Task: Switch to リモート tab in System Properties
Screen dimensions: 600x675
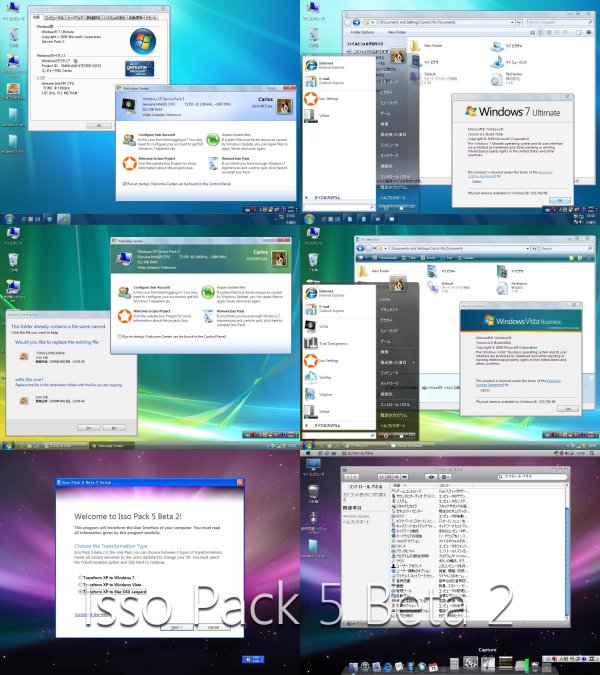Action: (151, 18)
